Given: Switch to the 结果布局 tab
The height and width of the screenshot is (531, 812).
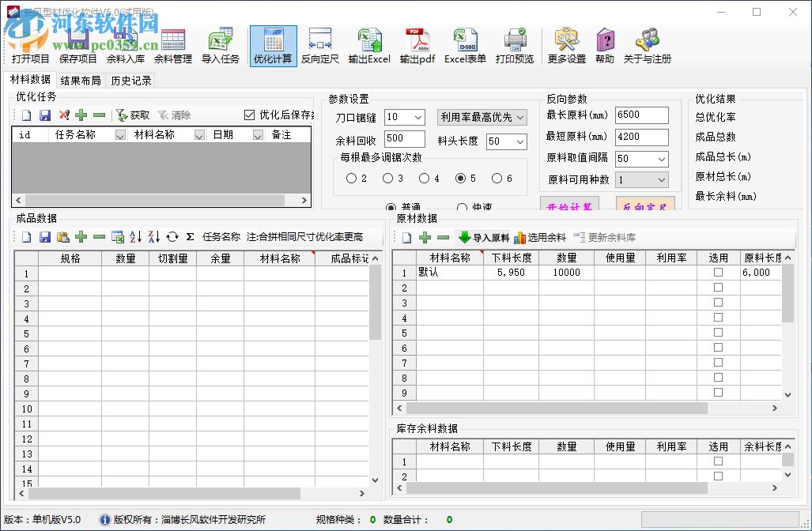Looking at the screenshot, I should click(80, 79).
